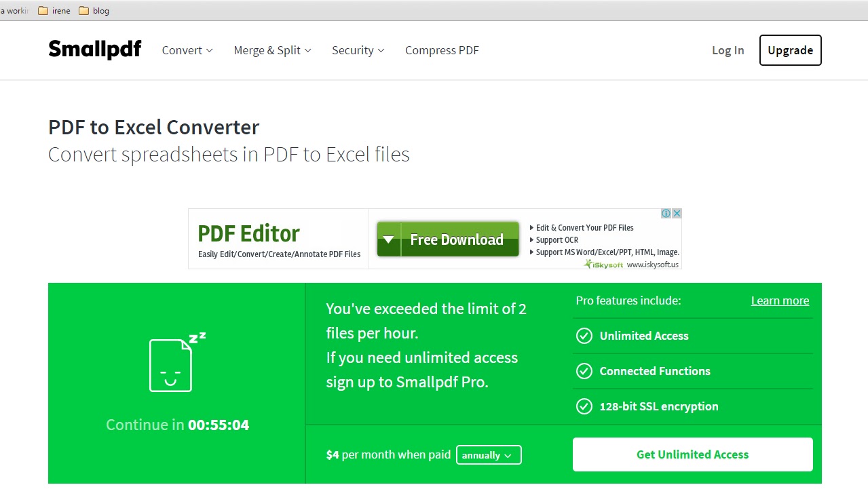This screenshot has width=868, height=504.
Task: Open the irene bookmark folder
Action: [x=54, y=11]
